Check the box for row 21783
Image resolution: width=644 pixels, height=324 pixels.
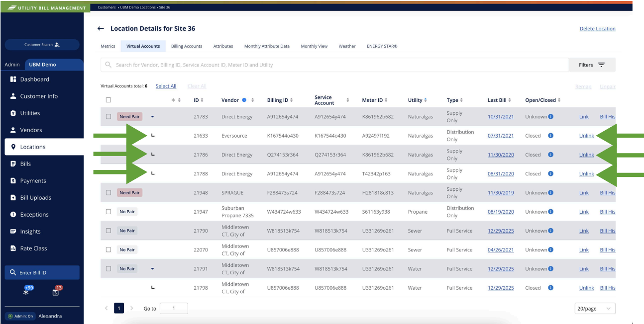[x=108, y=117]
